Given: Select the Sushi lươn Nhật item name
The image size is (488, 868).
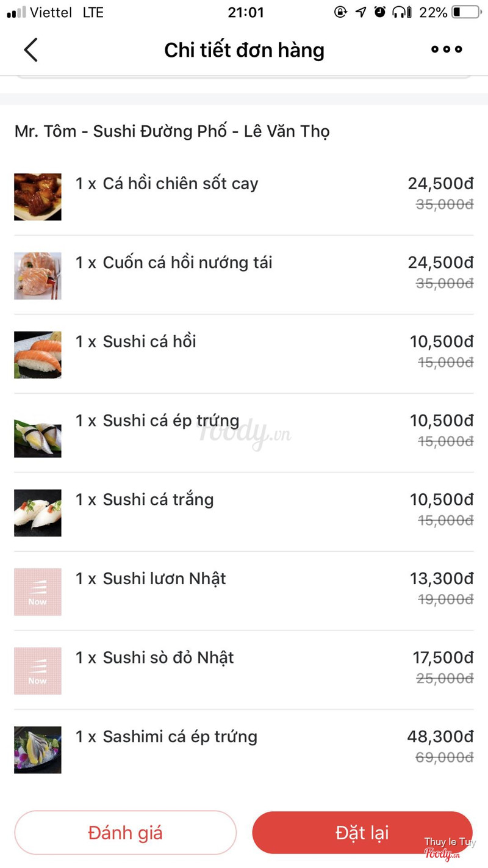Looking at the screenshot, I should (164, 579).
